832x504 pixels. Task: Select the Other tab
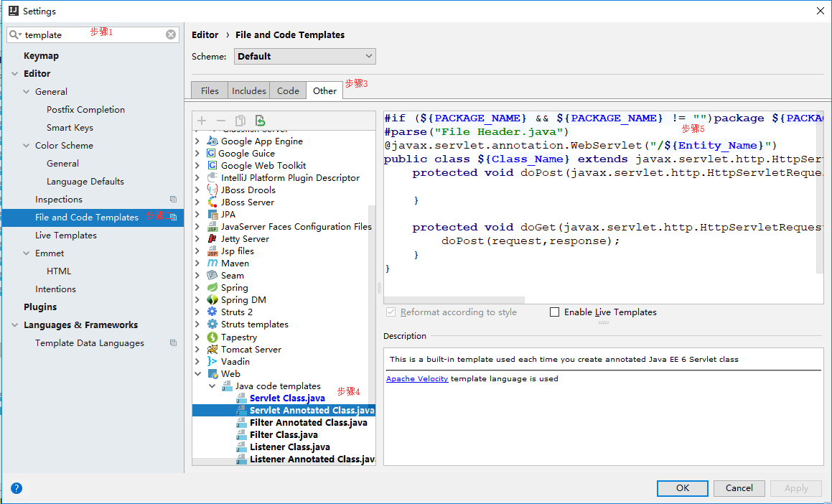tap(324, 90)
